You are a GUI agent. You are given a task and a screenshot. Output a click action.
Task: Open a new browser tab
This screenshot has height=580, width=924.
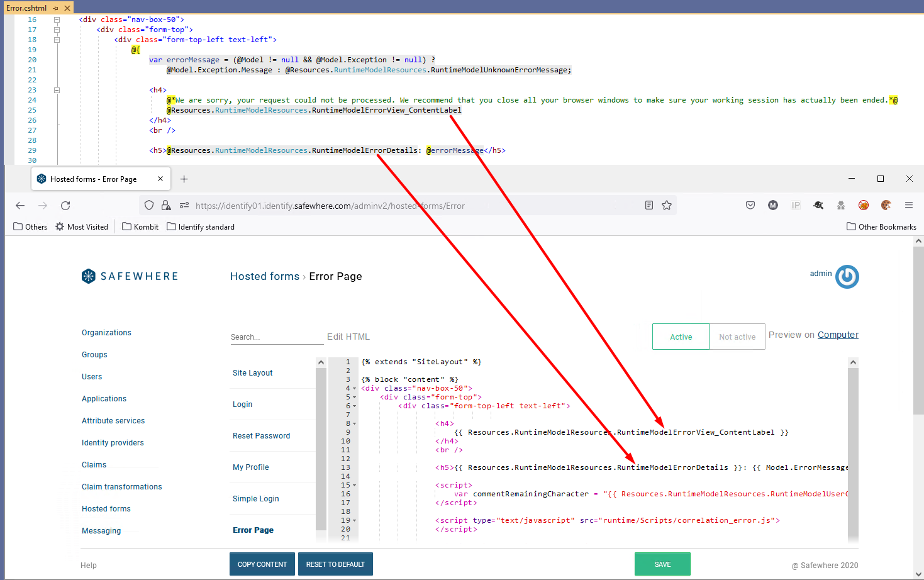click(x=184, y=179)
